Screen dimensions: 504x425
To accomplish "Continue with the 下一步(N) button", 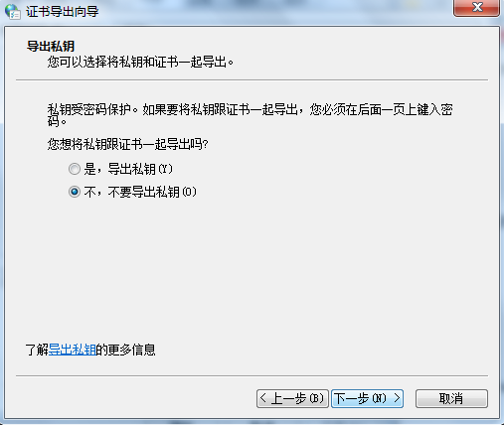I will [367, 398].
